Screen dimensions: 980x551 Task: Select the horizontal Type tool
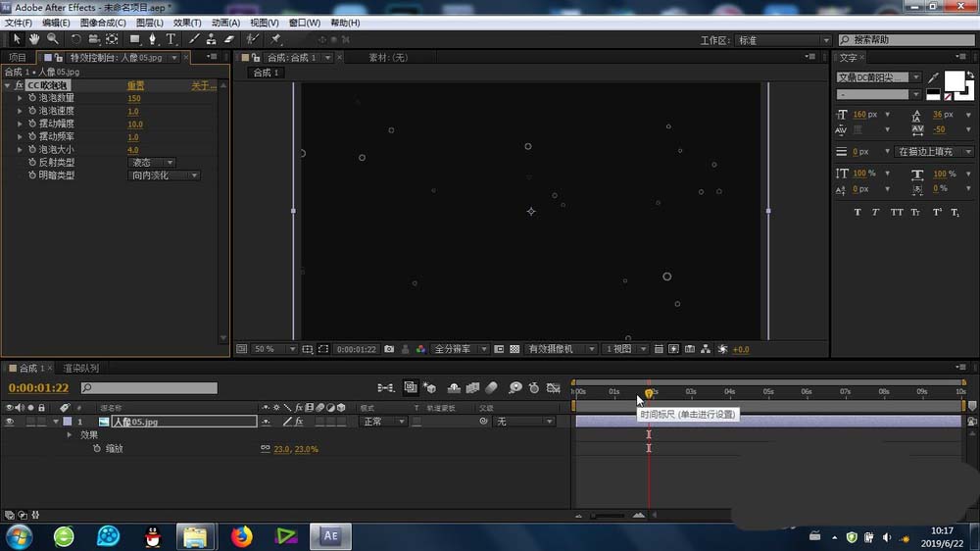[171, 39]
